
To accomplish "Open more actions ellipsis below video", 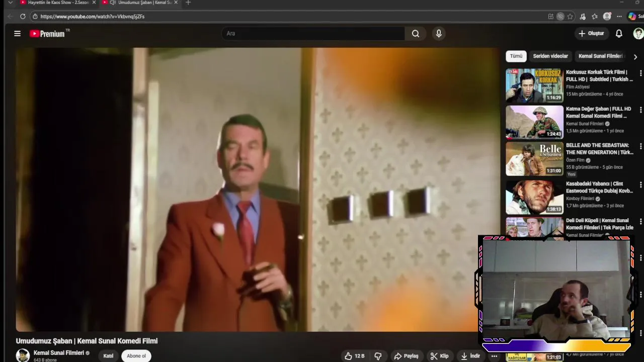I will tap(494, 356).
